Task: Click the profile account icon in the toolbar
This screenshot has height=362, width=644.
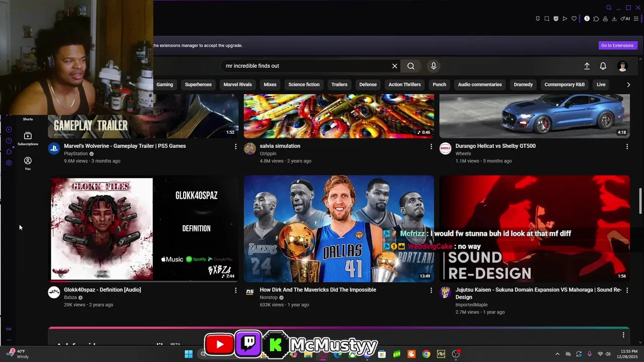Action: (605, 19)
